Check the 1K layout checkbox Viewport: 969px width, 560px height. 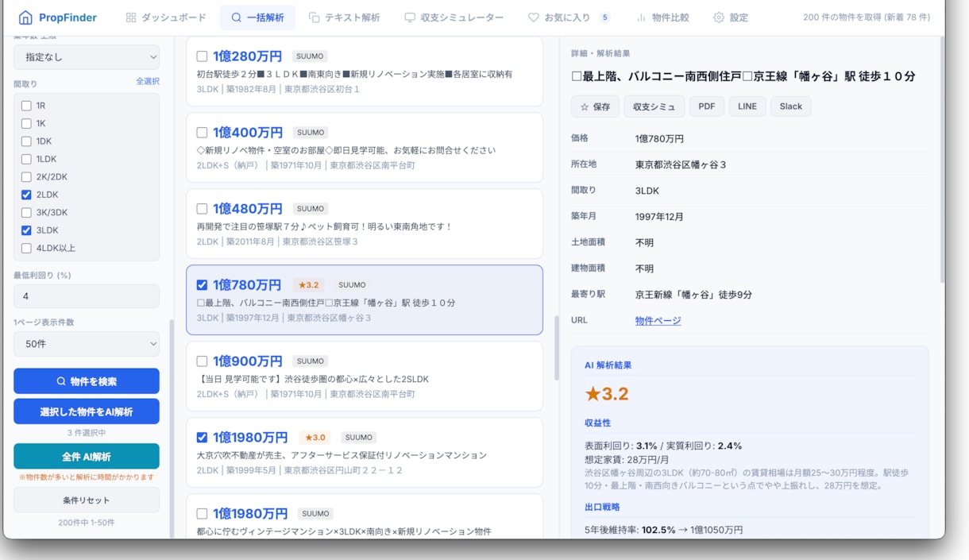pyautogui.click(x=26, y=123)
